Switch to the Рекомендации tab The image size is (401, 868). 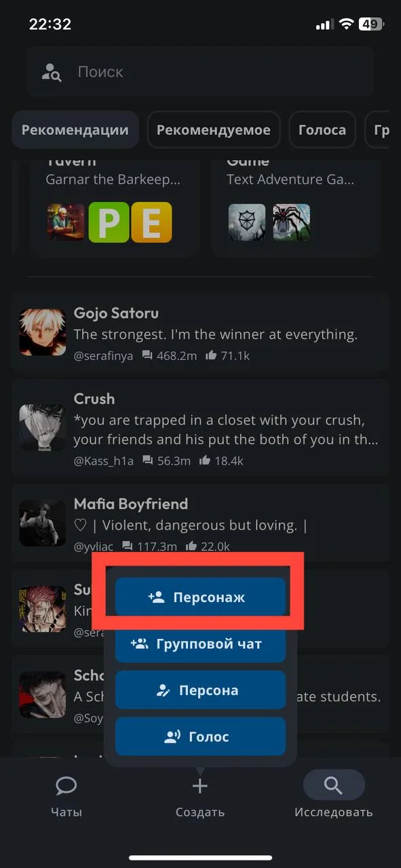point(75,130)
